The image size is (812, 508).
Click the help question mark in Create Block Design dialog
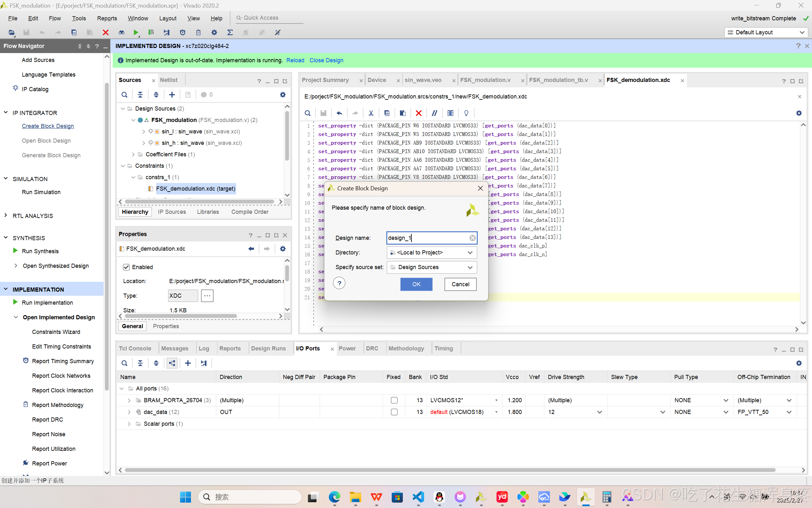(x=339, y=283)
